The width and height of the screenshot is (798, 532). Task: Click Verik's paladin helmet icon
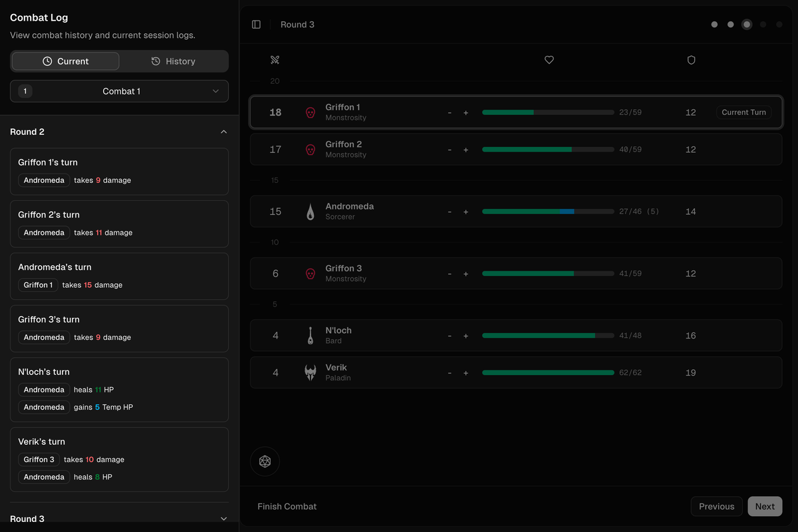[310, 372]
